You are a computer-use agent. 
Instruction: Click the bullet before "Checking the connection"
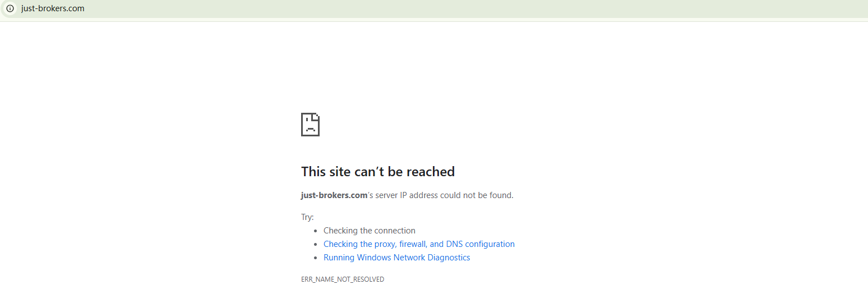pos(316,231)
